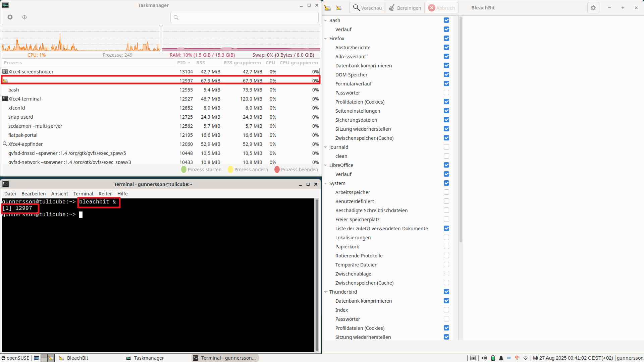Select the bash process row

coord(160,90)
